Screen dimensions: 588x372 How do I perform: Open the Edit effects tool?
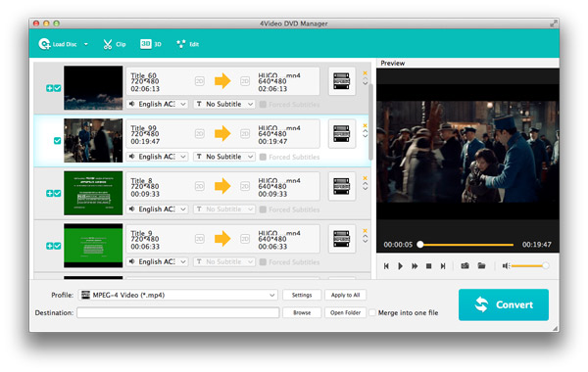[x=187, y=44]
